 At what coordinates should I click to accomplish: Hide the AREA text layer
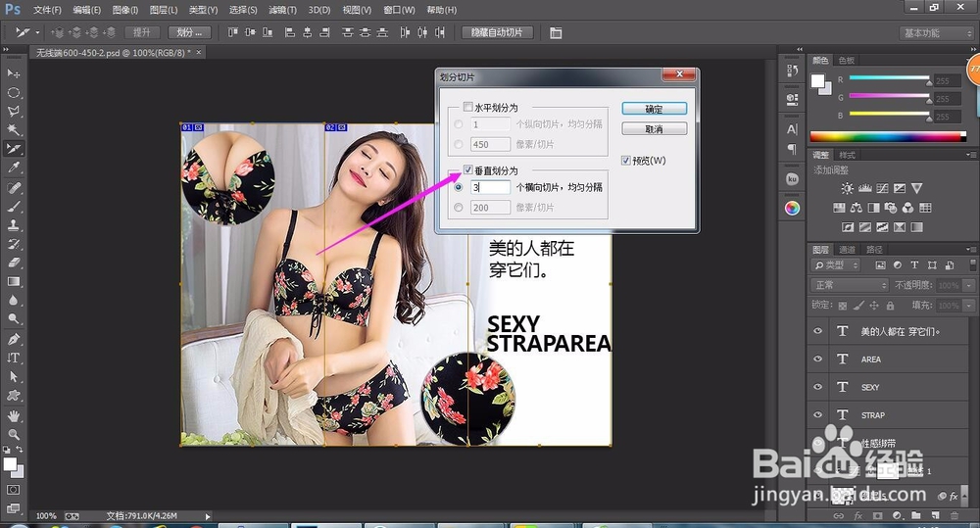point(817,360)
